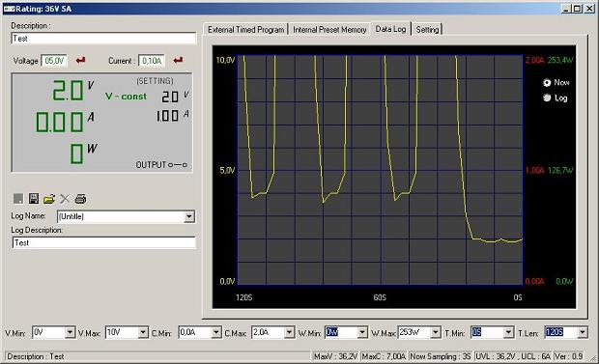Save the log with the floppy disk icon

pos(34,199)
